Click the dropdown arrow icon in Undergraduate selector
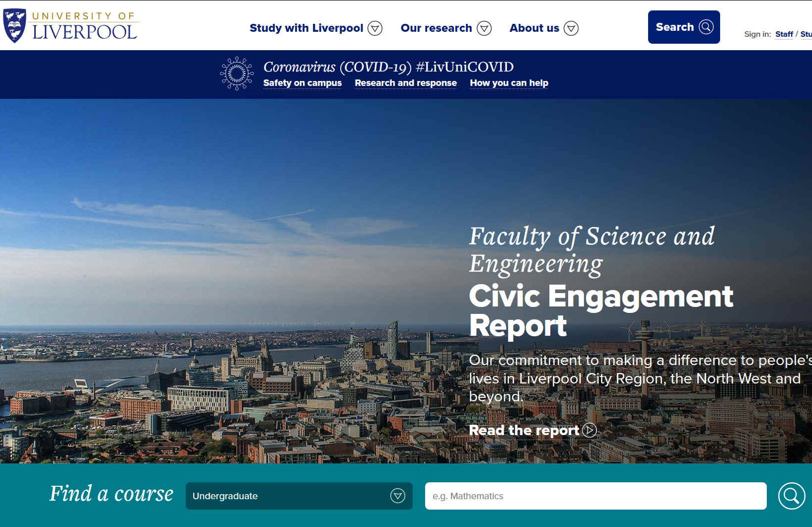Viewport: 812px width, 527px height. point(398,496)
